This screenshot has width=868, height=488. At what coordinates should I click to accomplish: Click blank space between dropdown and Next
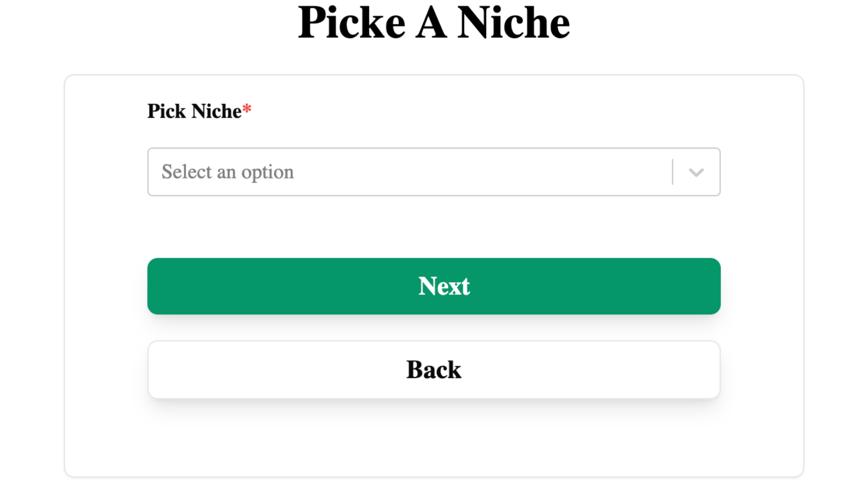click(434, 227)
